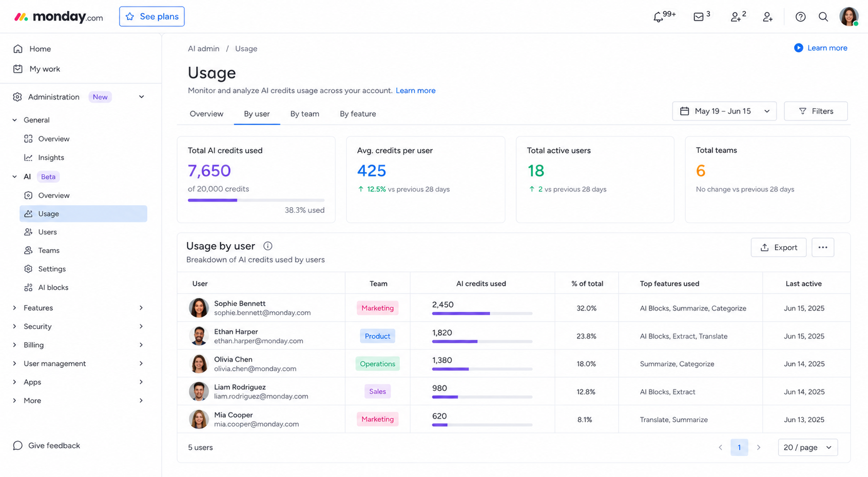Screen dimensions: 868x477
Task: Click the My work calendar icon
Action: 18,69
